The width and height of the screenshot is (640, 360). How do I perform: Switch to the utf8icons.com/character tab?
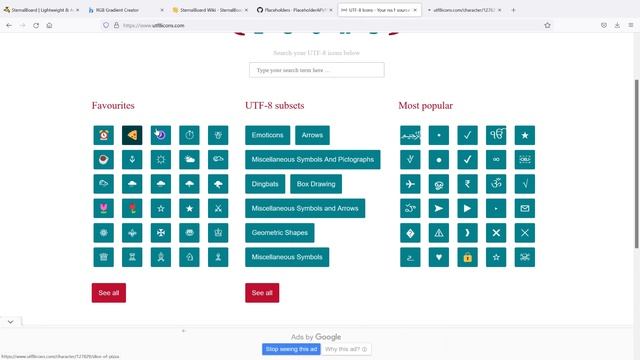[463, 10]
